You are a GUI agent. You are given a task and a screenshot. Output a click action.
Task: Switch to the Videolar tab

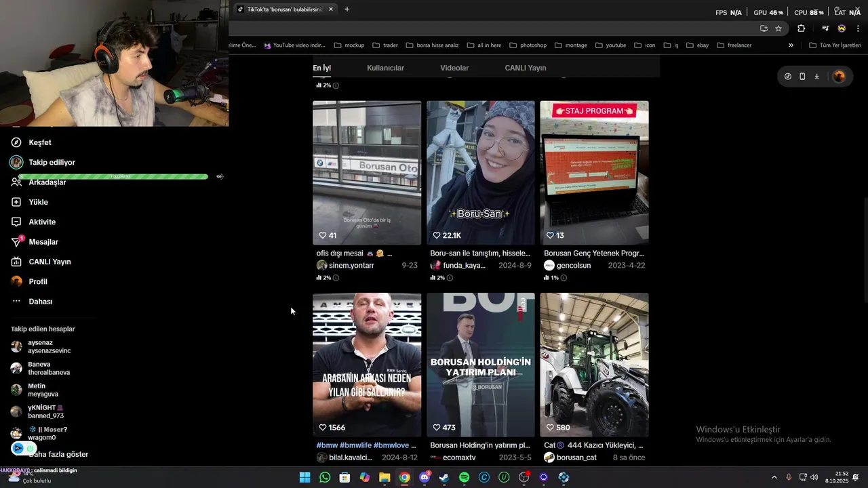[454, 68]
